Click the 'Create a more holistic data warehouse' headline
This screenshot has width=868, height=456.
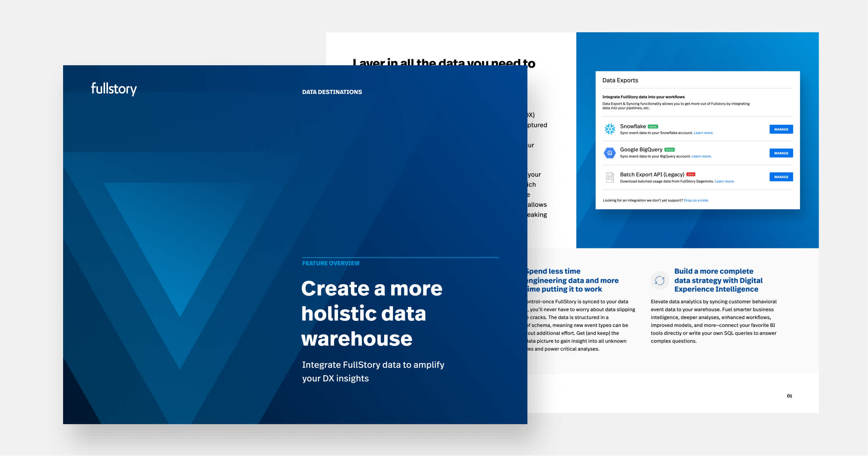372,314
